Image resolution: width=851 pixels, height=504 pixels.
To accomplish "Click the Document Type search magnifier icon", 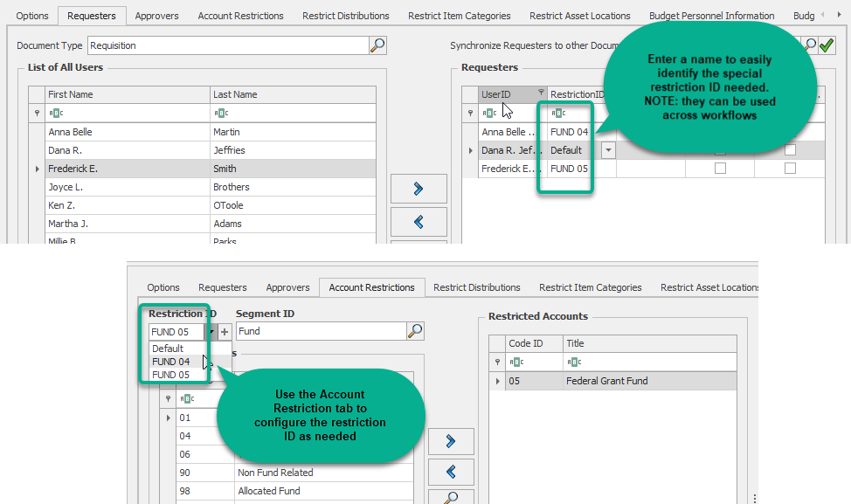I will 377,45.
